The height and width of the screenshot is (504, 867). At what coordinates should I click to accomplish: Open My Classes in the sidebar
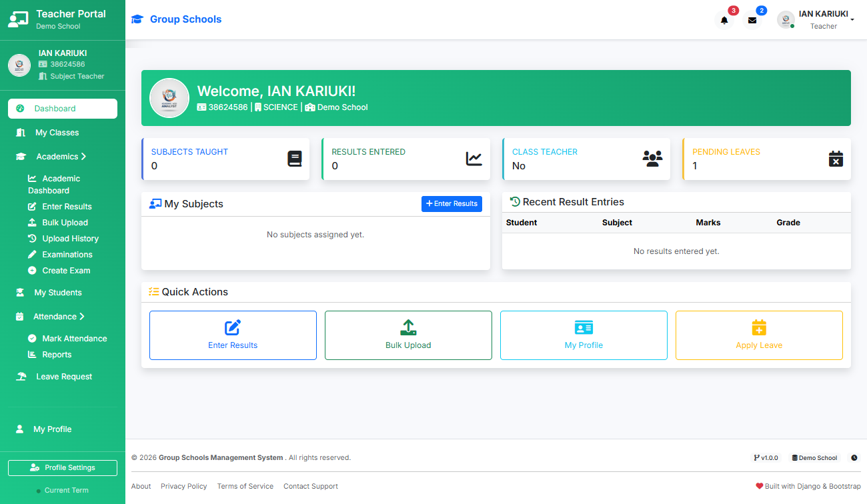pos(63,133)
